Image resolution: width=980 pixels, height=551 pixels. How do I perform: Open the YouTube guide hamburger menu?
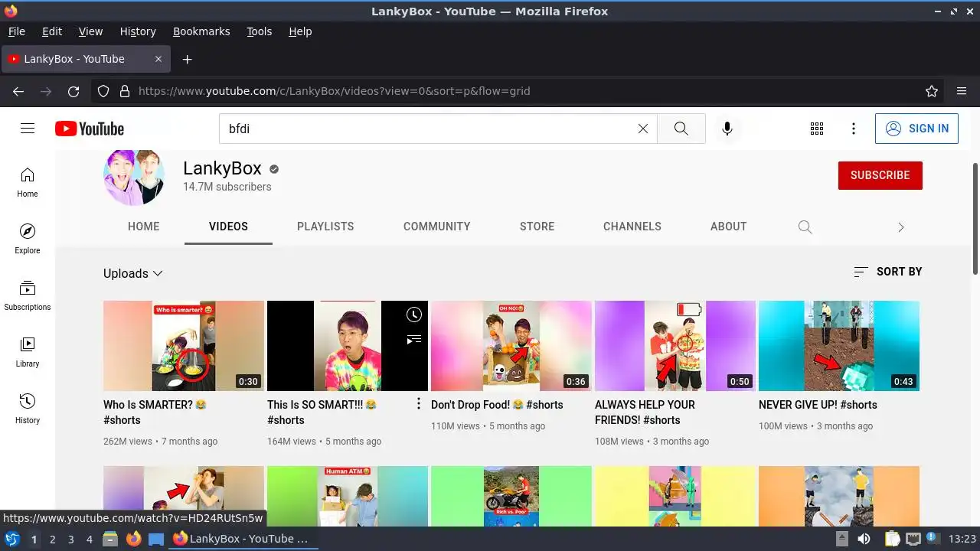pos(28,129)
